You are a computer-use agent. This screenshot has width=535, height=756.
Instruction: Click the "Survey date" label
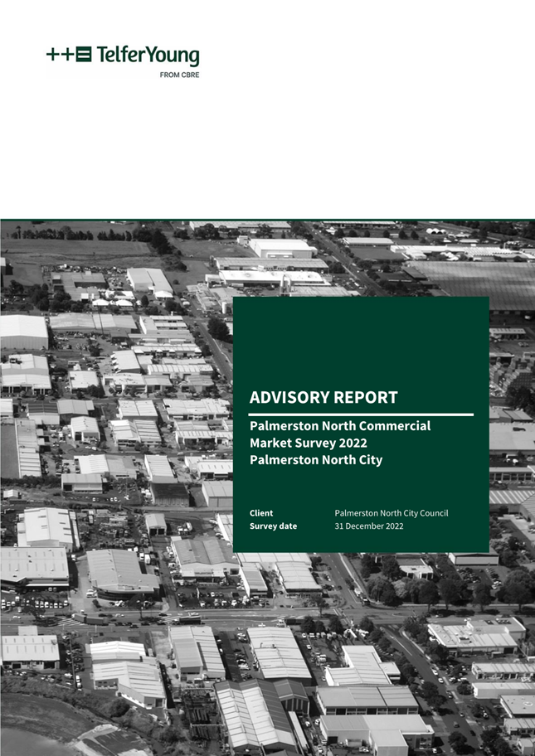click(273, 526)
